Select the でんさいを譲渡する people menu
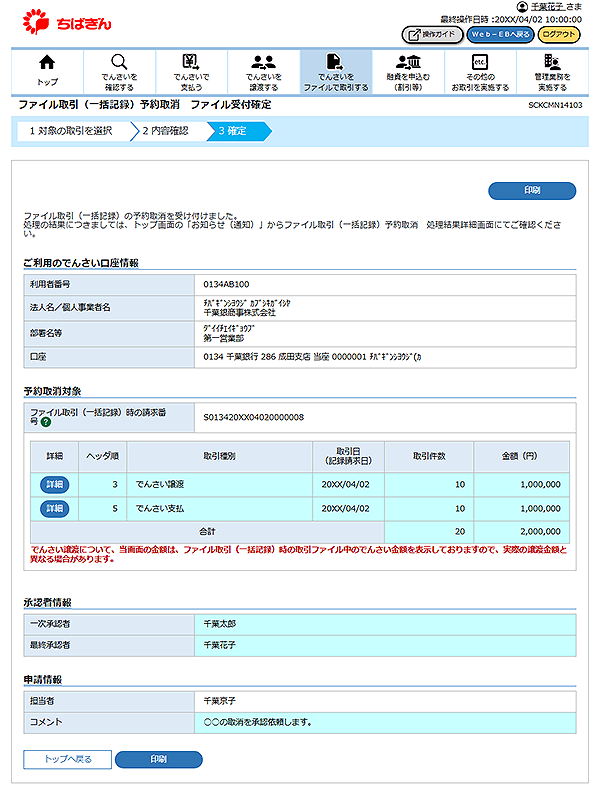The height and width of the screenshot is (795, 600). pyautogui.click(x=264, y=71)
